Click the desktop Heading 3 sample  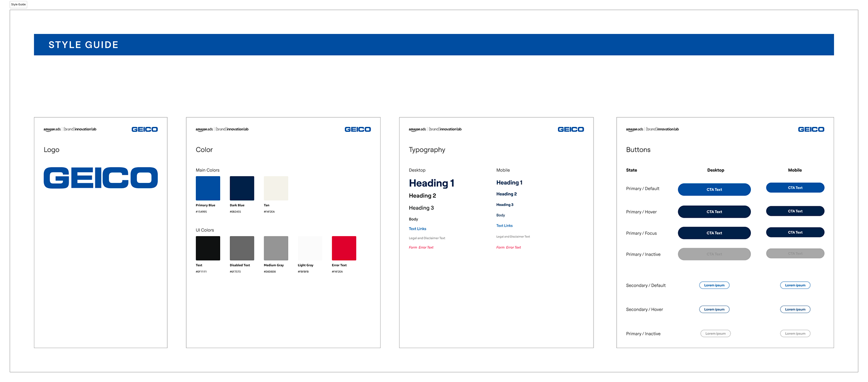421,208
